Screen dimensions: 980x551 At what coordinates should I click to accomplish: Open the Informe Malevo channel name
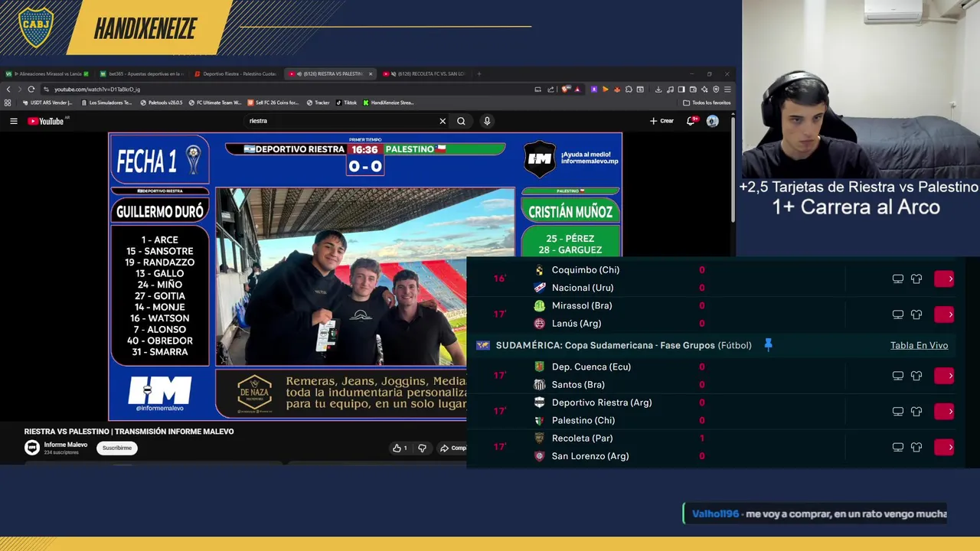pyautogui.click(x=66, y=445)
